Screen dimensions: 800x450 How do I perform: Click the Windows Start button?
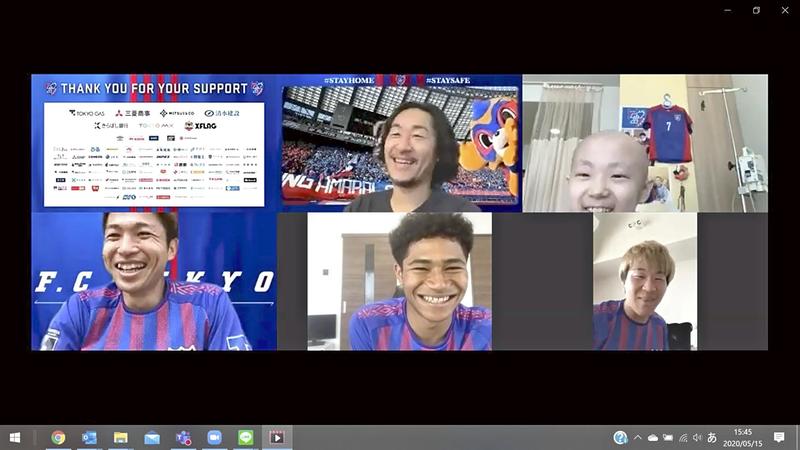(x=15, y=437)
